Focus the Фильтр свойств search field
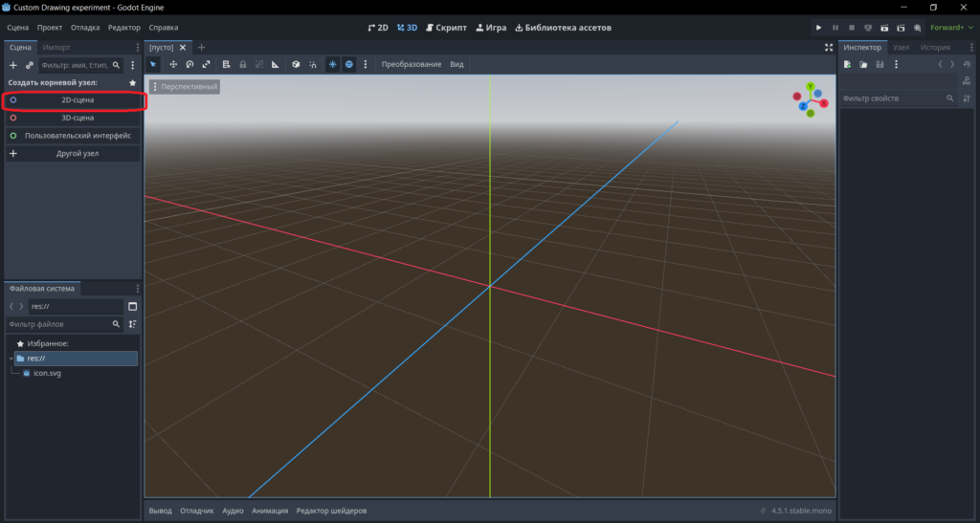The width and height of the screenshot is (980, 523). [898, 98]
